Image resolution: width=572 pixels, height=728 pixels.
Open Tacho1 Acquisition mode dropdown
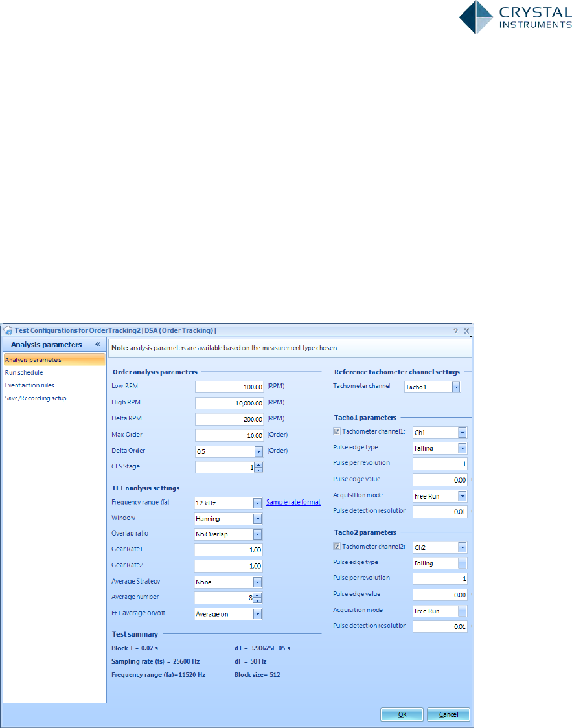[x=462, y=496]
